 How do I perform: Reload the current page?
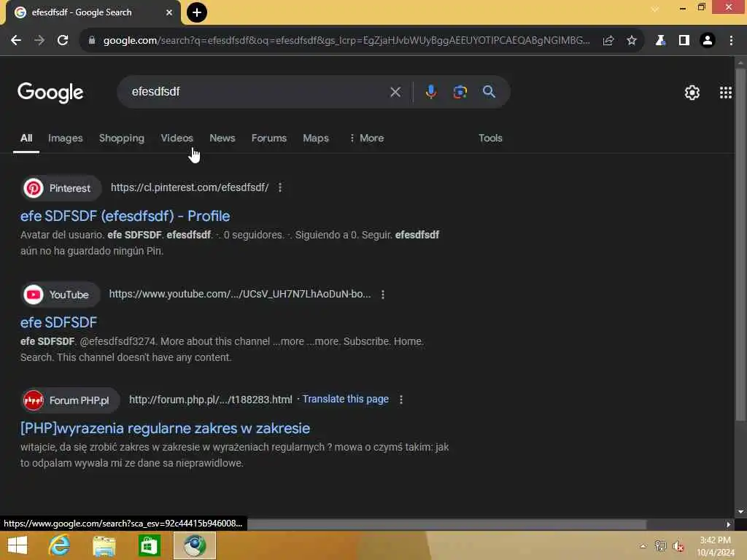pos(63,41)
